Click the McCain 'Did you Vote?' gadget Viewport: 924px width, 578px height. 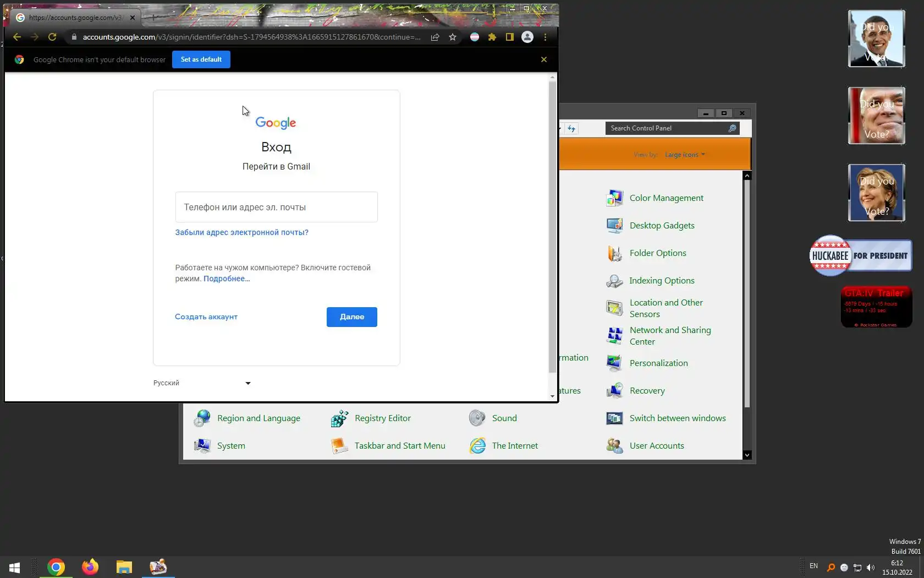[x=876, y=116]
